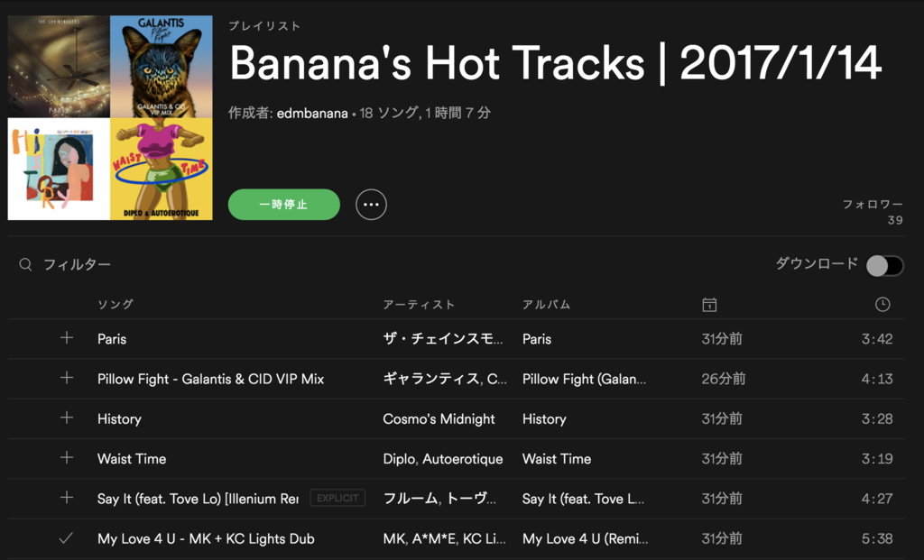Viewport: 924px width, 560px height.
Task: Open Cosmo's Midnight artist link
Action: pyautogui.click(x=439, y=418)
